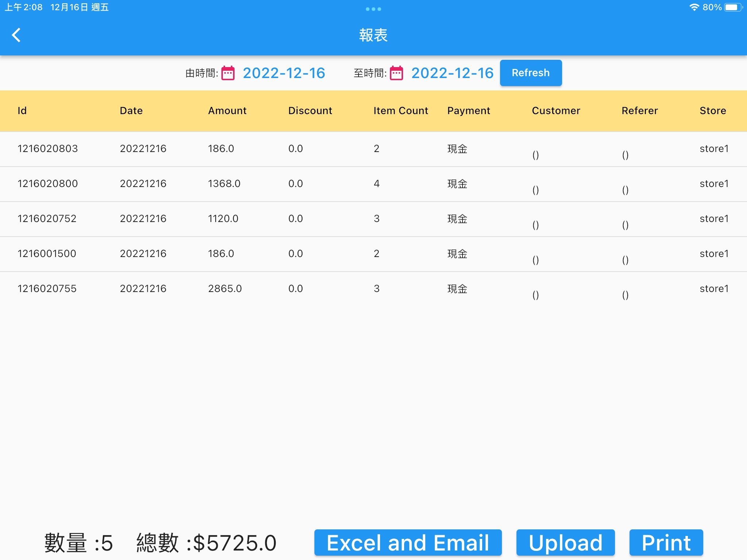Image resolution: width=747 pixels, height=560 pixels.
Task: Tap date 20221216 in order 1216020800 row
Action: [x=143, y=184]
